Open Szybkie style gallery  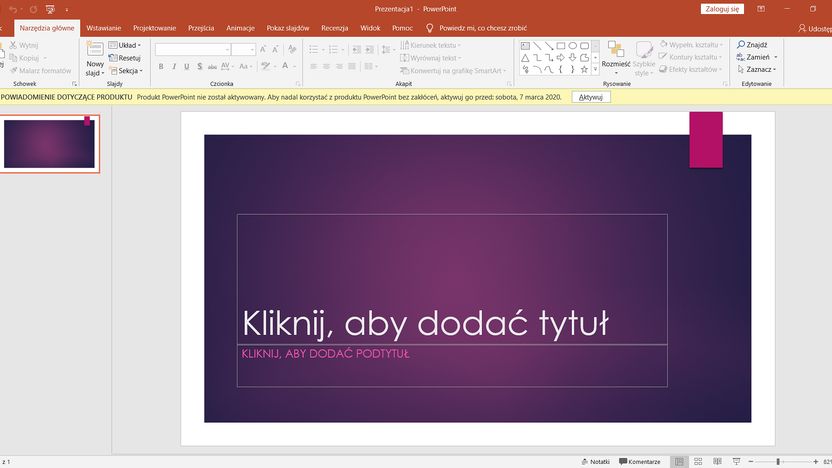coord(644,58)
